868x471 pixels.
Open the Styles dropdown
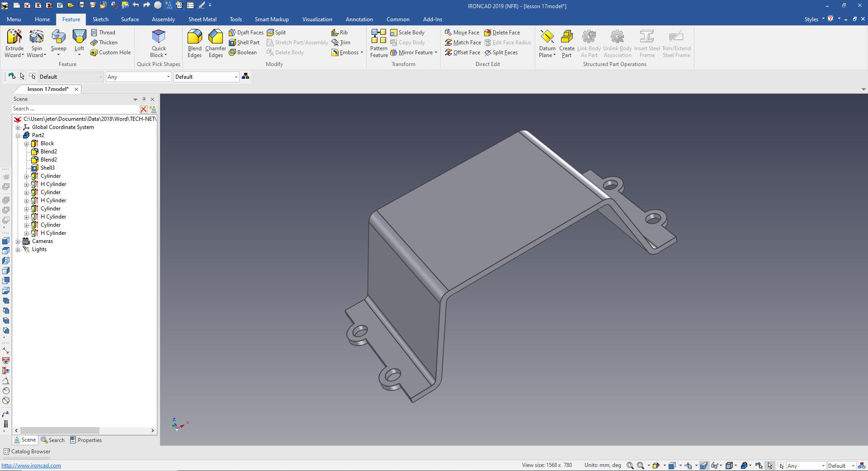[x=814, y=19]
